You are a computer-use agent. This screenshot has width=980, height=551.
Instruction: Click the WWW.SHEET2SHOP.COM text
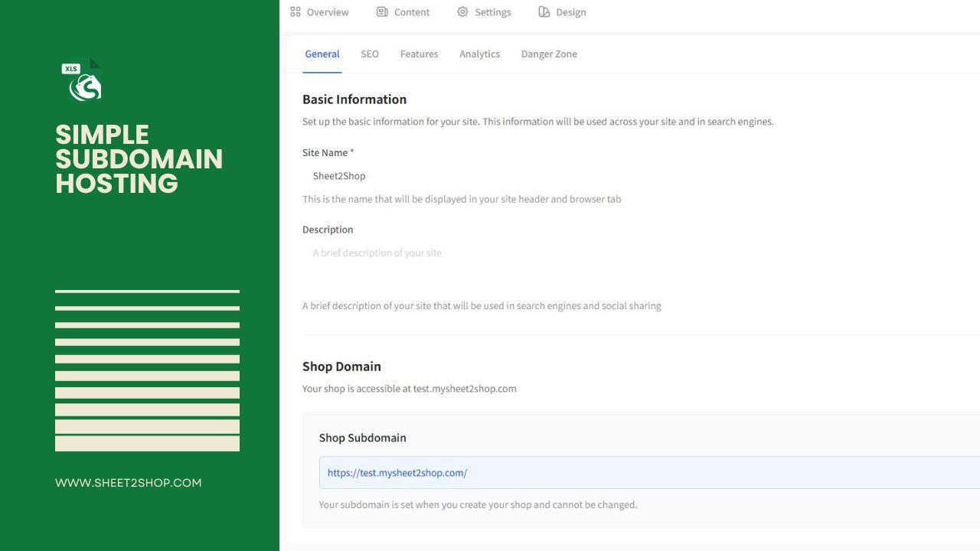pyautogui.click(x=129, y=483)
